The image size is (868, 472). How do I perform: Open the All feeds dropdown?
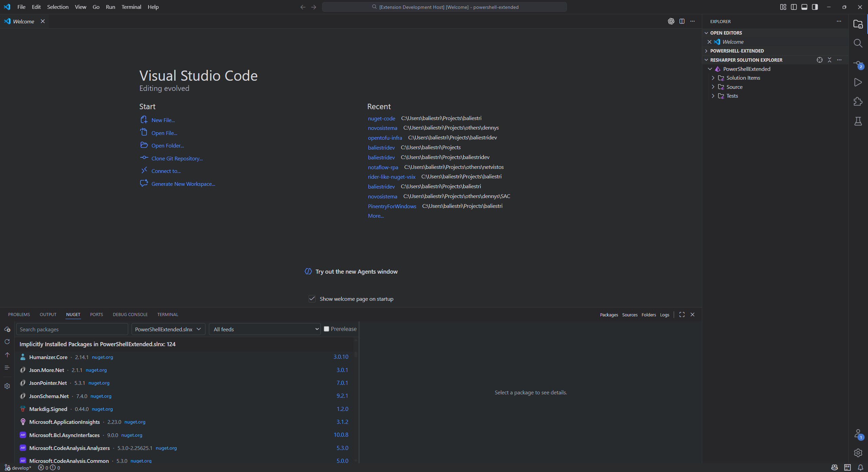pos(265,329)
